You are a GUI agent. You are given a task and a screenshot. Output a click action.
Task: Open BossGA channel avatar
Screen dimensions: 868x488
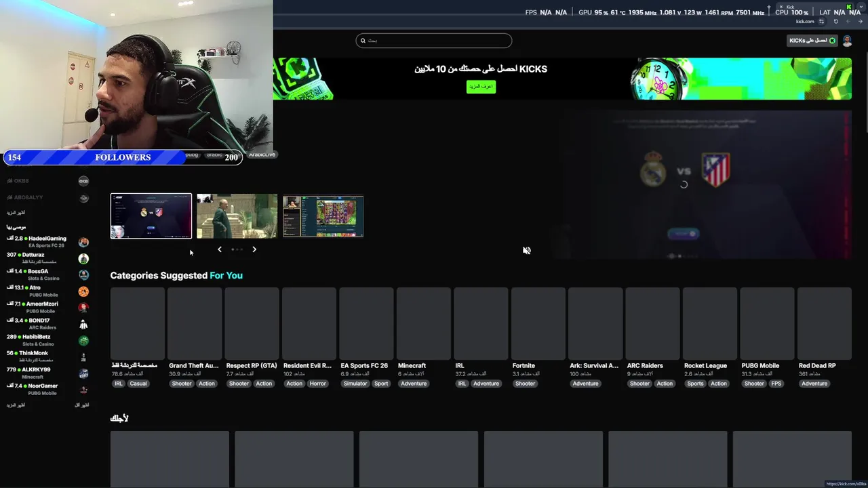tap(83, 274)
